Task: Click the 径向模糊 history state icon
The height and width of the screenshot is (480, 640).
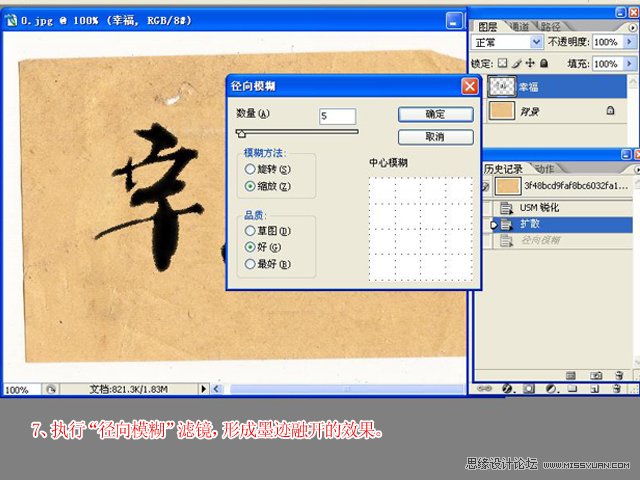Action: (506, 240)
